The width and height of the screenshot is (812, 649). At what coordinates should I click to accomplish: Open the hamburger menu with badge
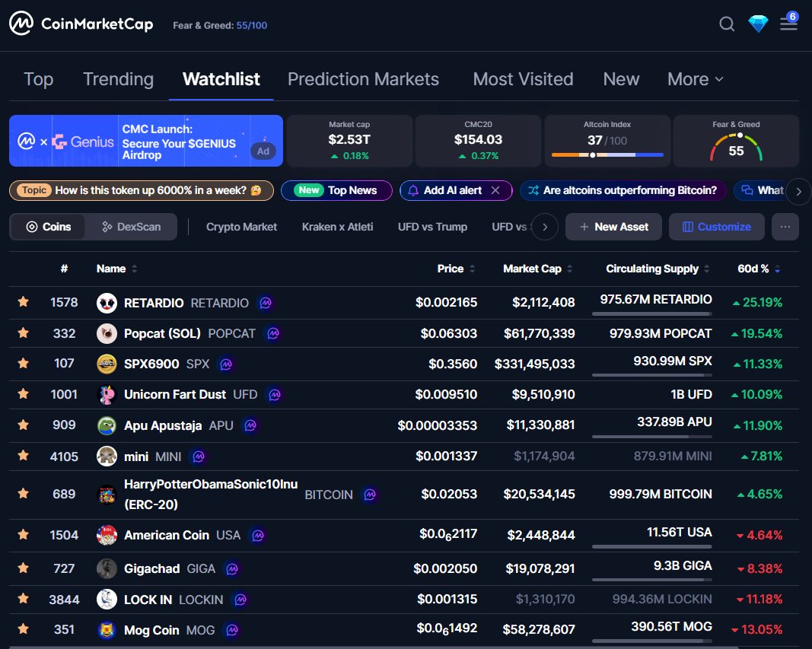pos(788,22)
